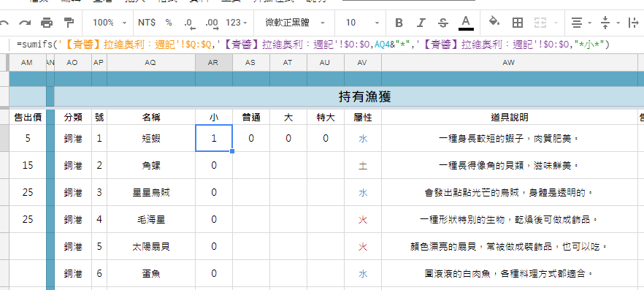Image resolution: width=644 pixels, height=290 pixels.
Task: Open the 100% zoom dropdown
Action: [110, 23]
